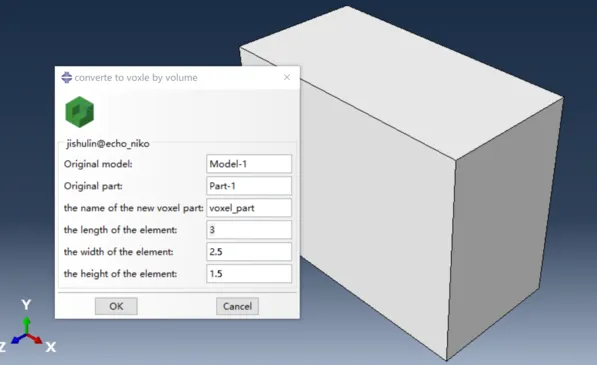Click the 'Original model:' label
The image size is (597, 365).
(98, 164)
